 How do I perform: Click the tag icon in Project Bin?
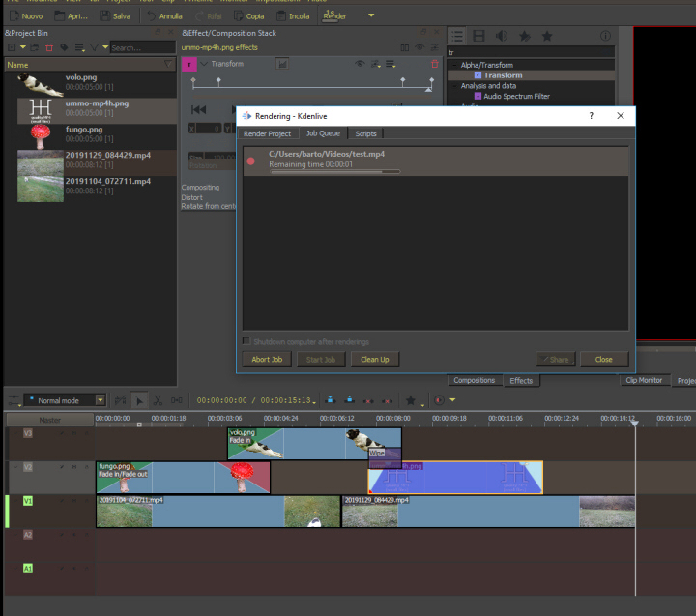(x=65, y=47)
